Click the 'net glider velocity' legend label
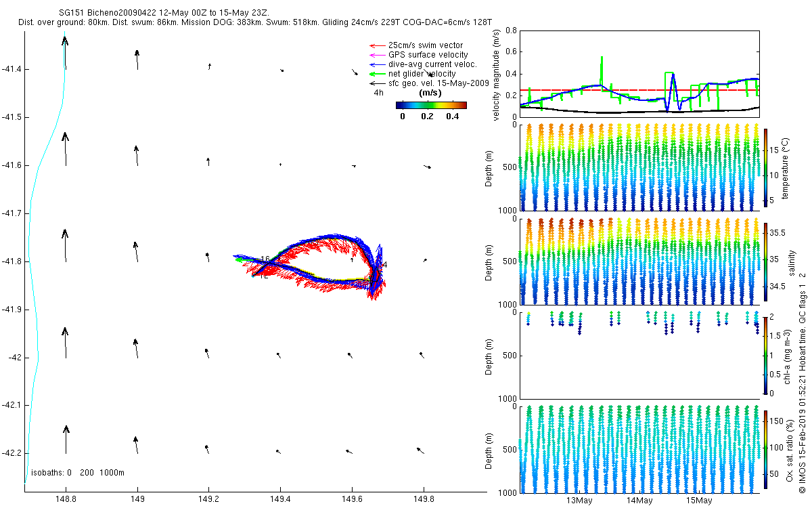 [422, 74]
